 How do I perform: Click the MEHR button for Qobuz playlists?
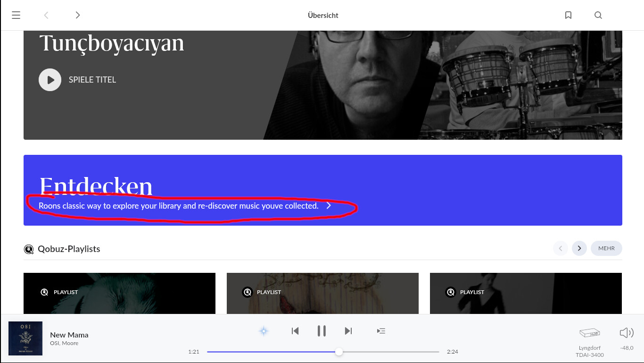606,248
